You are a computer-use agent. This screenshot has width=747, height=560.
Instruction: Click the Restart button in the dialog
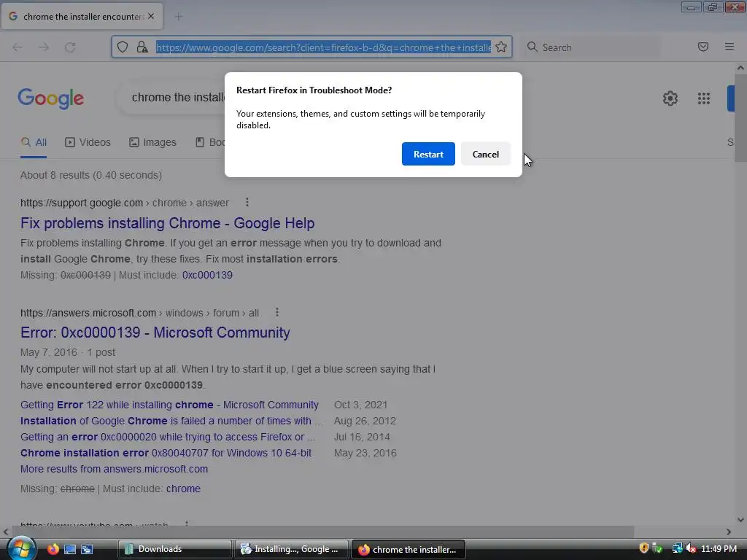427,154
